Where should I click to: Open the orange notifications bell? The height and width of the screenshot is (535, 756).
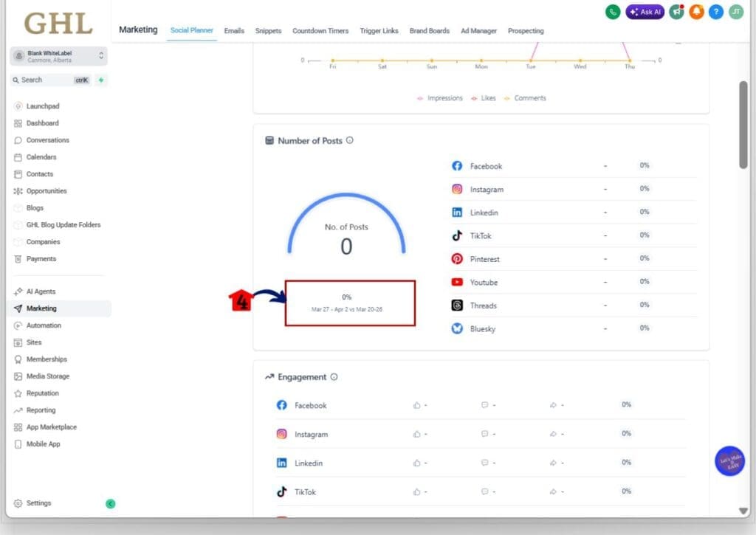pyautogui.click(x=696, y=12)
